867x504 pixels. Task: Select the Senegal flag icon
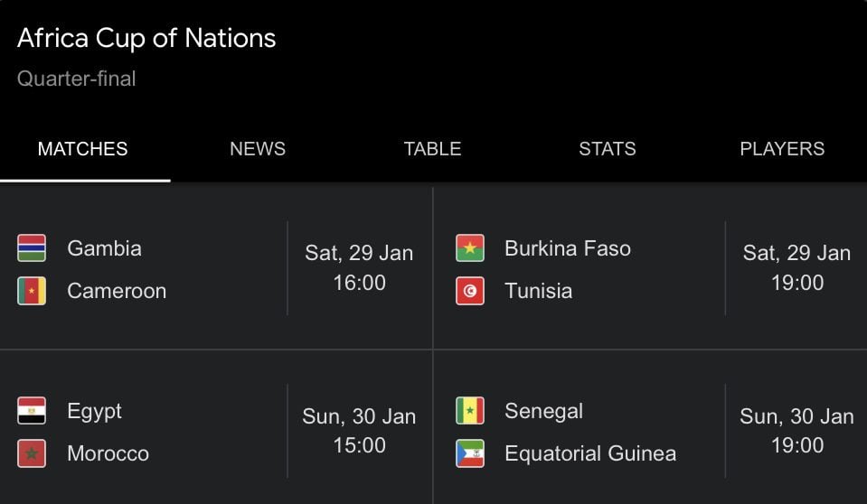pyautogui.click(x=470, y=411)
